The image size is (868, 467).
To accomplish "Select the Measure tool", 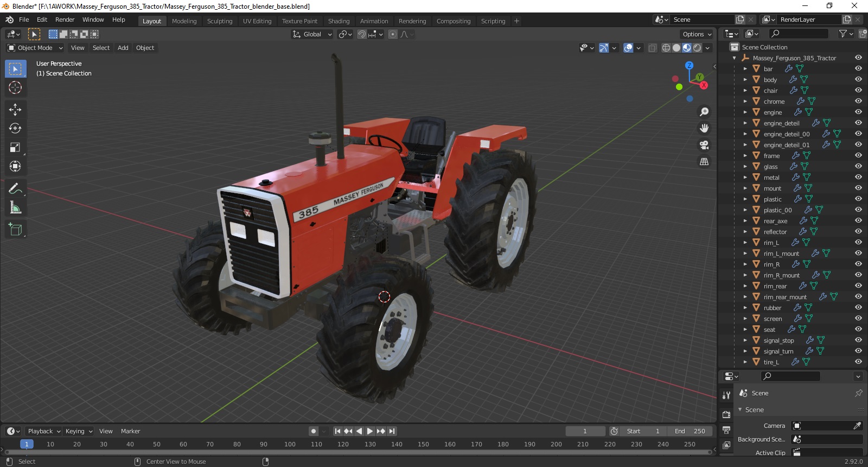I will click(x=15, y=207).
